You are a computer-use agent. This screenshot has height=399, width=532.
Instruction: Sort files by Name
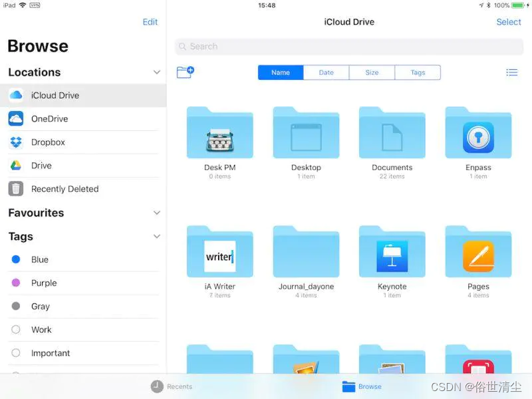tap(281, 72)
